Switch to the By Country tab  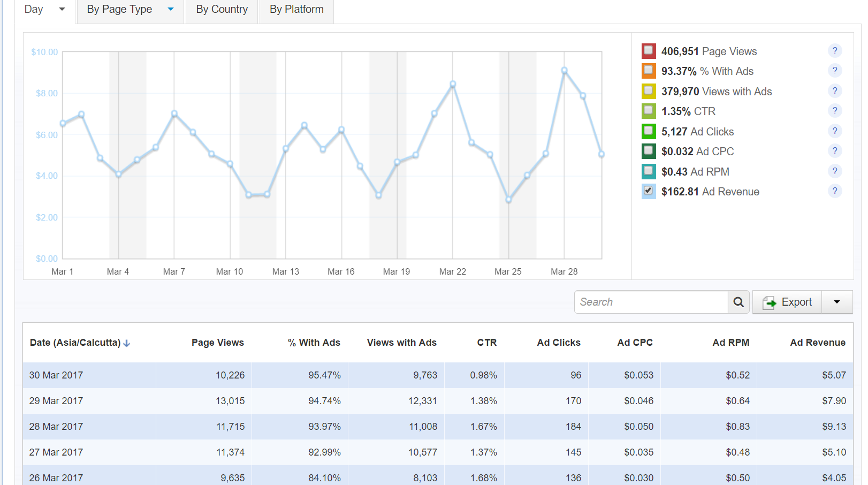tap(222, 10)
